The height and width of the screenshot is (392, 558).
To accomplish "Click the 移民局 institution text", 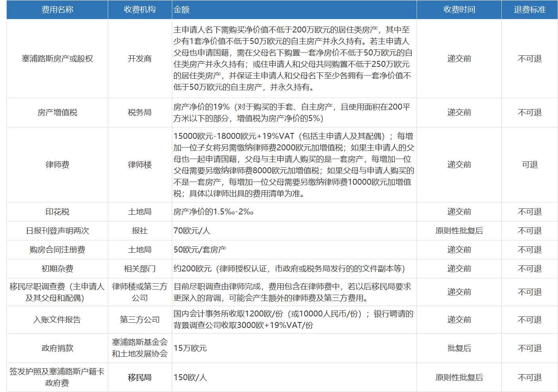I will coord(139,377).
